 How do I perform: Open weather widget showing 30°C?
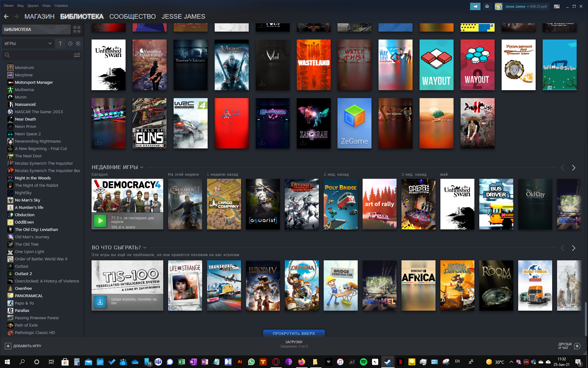tap(495, 362)
